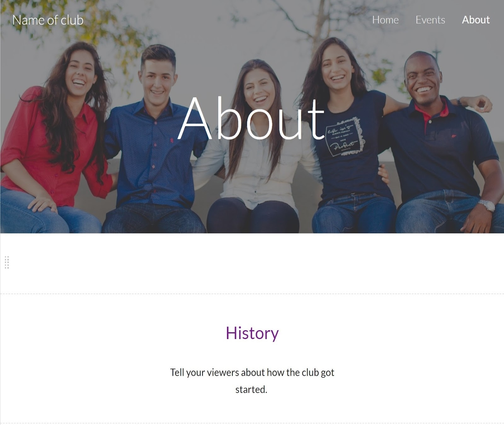Select the empty section beside the drag handle
This screenshot has width=504, height=425.
252,263
